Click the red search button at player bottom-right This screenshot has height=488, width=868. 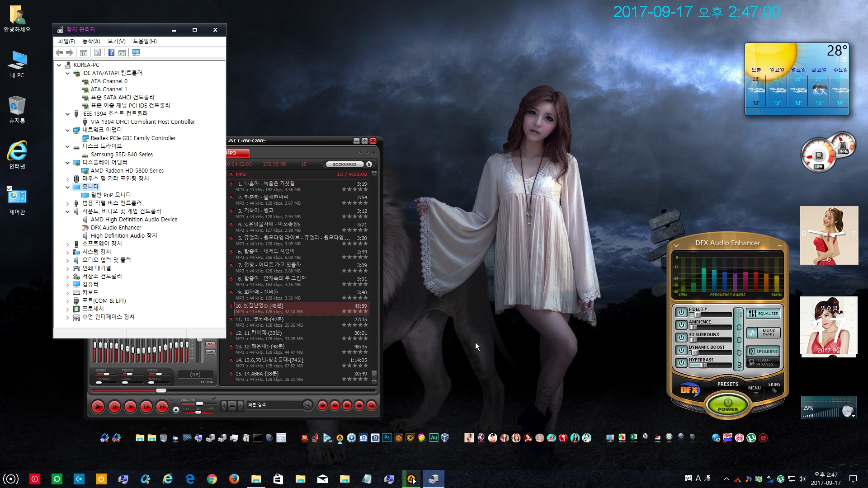371,405
